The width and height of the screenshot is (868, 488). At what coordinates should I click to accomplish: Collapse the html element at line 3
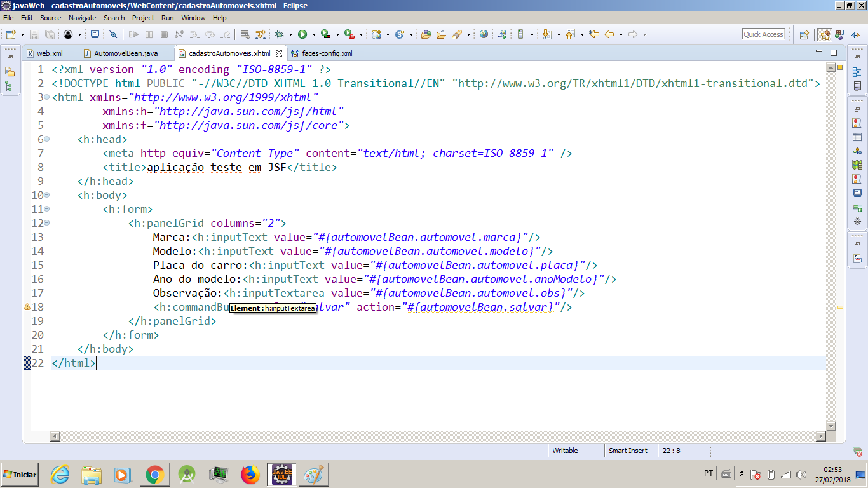[47, 97]
